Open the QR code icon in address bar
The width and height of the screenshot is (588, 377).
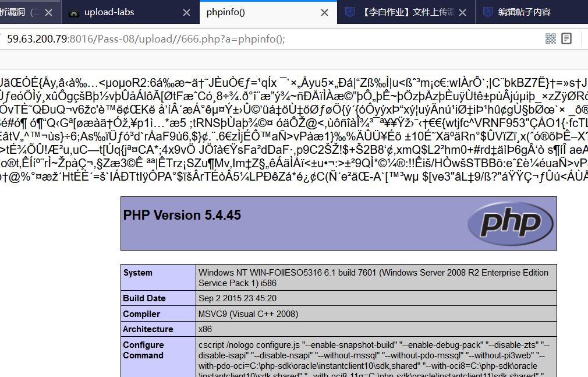(551, 38)
